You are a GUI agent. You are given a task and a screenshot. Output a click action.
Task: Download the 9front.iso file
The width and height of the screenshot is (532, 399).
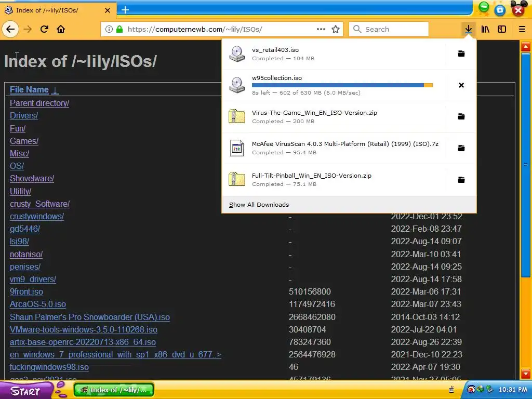pyautogui.click(x=26, y=292)
